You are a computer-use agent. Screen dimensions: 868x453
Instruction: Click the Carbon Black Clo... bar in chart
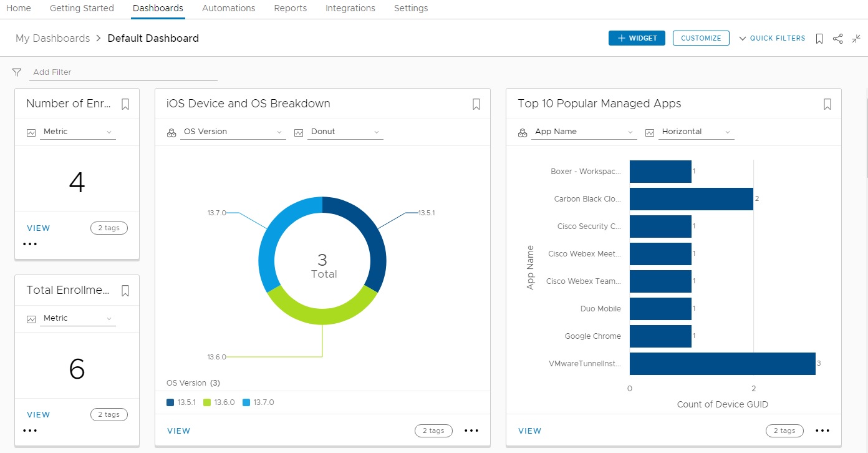coord(692,199)
